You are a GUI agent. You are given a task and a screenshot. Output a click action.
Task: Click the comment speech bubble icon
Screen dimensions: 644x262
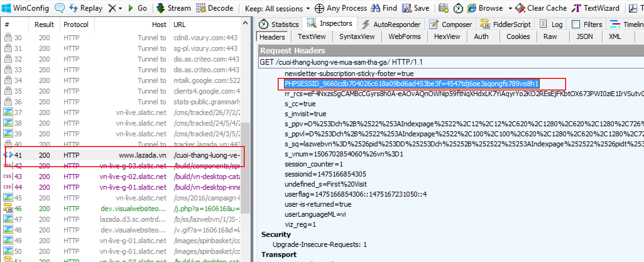[59, 8]
